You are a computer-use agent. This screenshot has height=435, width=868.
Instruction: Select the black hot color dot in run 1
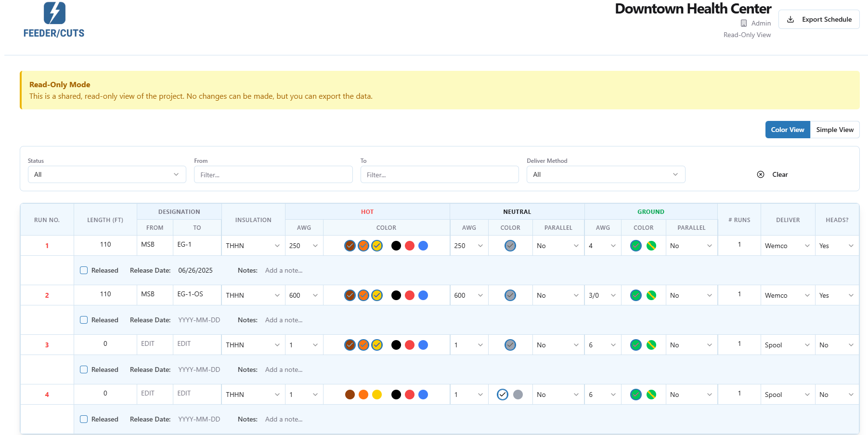tap(396, 246)
